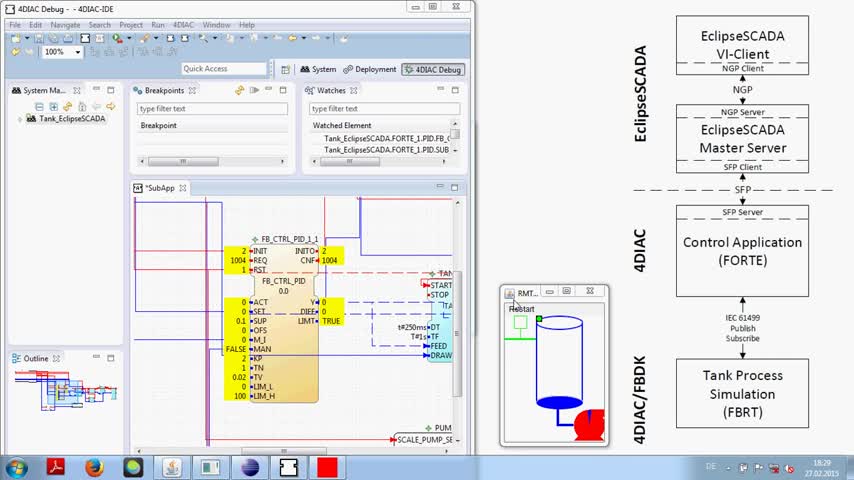Click Expand All in System Manager
854x480 pixels.
53,106
